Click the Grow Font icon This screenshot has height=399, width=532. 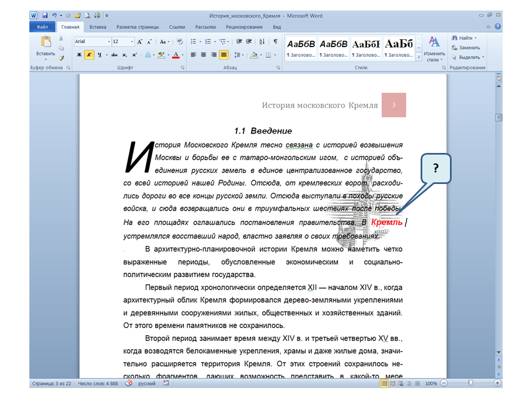140,42
